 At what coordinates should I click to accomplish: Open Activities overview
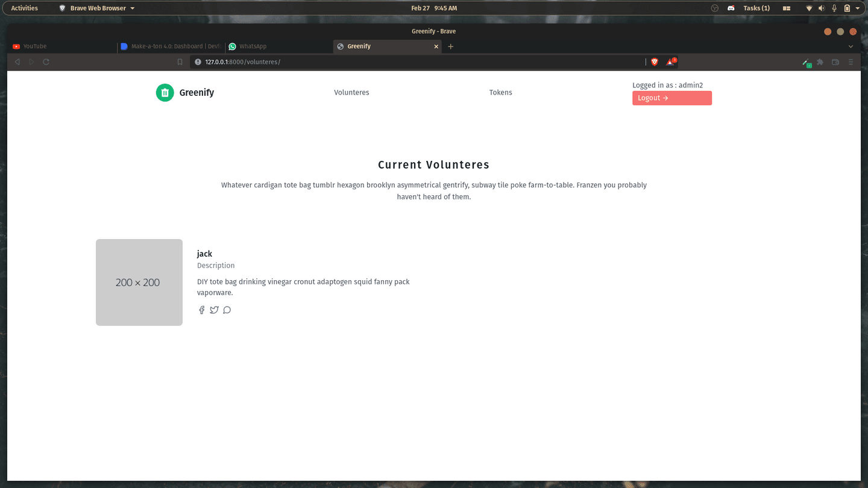point(25,8)
